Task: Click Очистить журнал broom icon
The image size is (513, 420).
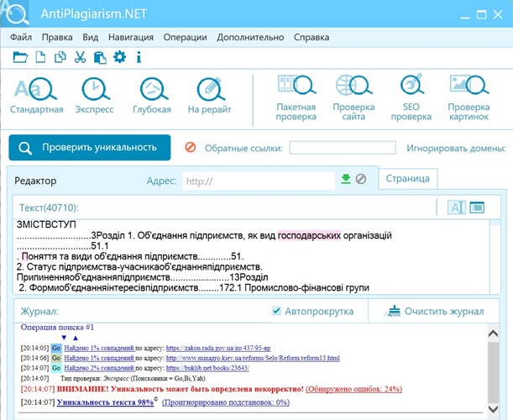Action: tap(393, 312)
